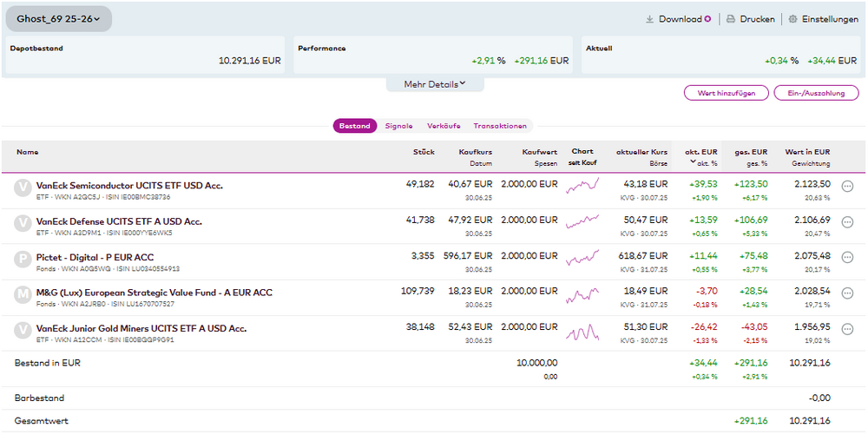Open options menu for VanEck Semiconductor row
868x441 pixels.
(x=848, y=186)
